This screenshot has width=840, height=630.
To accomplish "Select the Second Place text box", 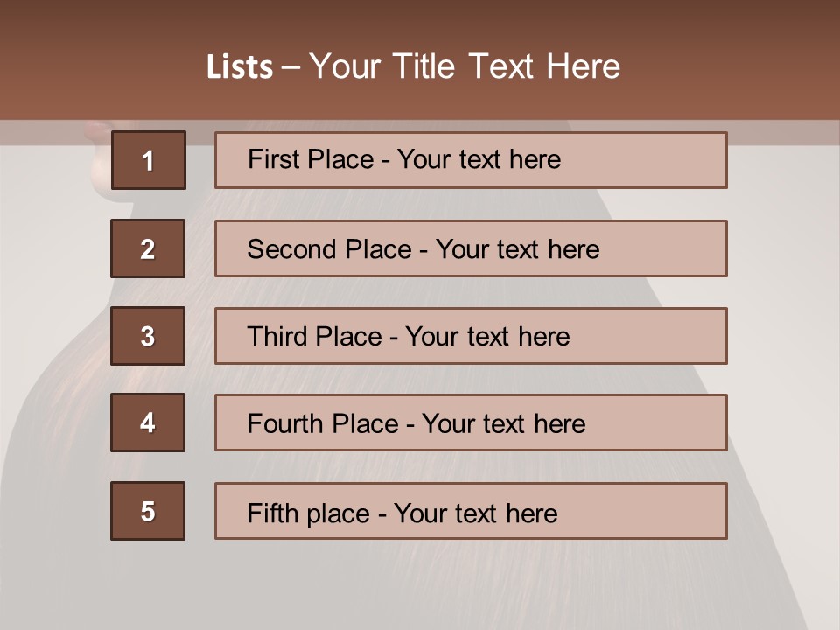I will [x=471, y=248].
